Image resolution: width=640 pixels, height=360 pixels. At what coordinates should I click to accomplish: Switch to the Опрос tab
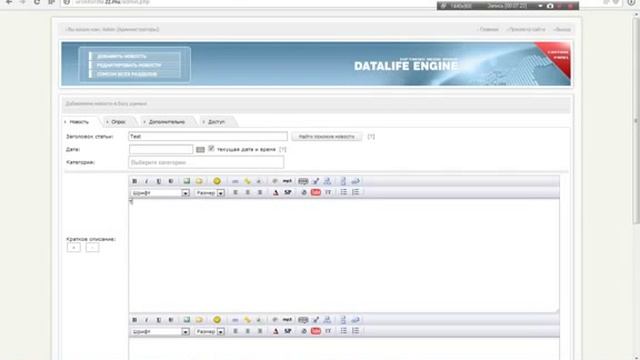pyautogui.click(x=118, y=122)
